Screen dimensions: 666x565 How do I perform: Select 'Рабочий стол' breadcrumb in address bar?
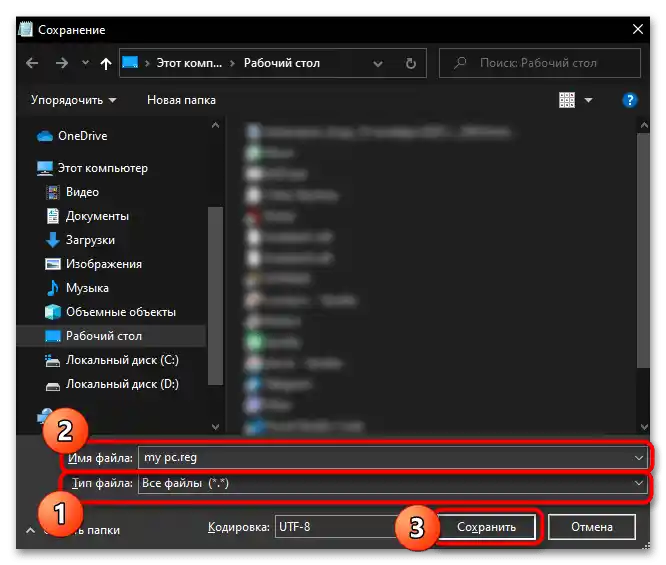click(282, 63)
